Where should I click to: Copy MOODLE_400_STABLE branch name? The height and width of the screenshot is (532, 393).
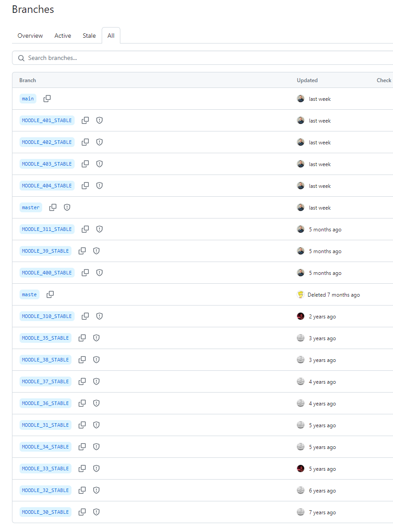85,273
